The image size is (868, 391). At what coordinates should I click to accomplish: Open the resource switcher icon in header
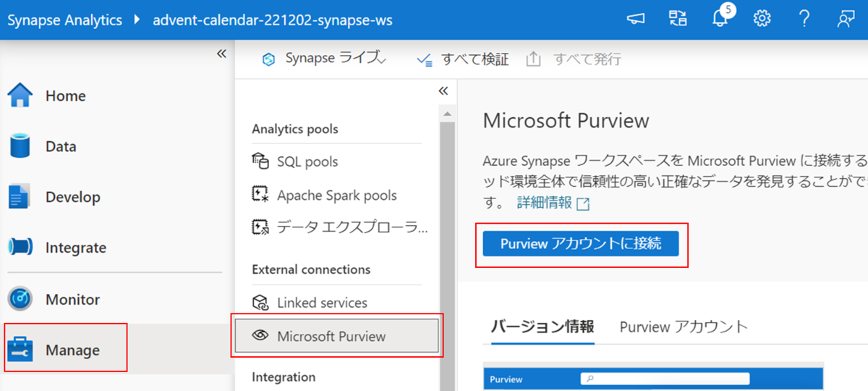point(678,20)
